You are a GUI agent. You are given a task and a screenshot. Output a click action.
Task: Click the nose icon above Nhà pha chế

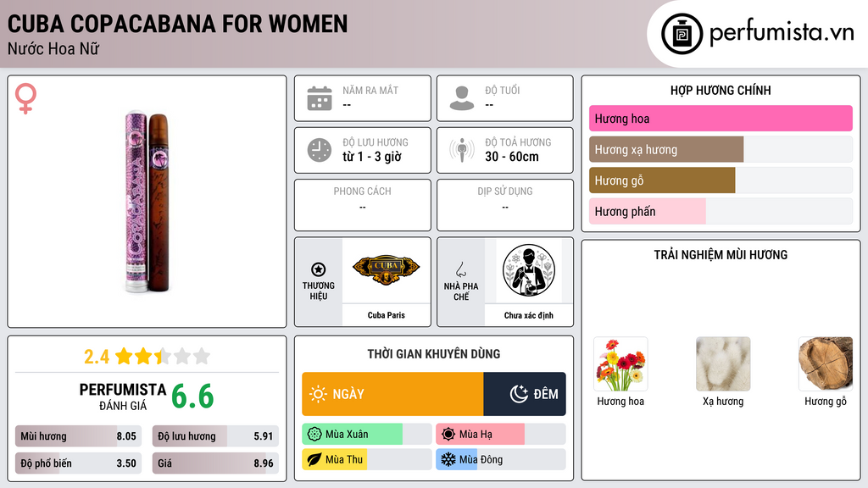[460, 269]
